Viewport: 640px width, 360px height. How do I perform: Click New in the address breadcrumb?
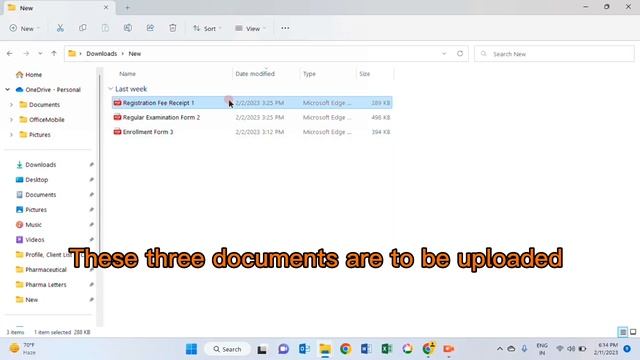click(x=135, y=53)
